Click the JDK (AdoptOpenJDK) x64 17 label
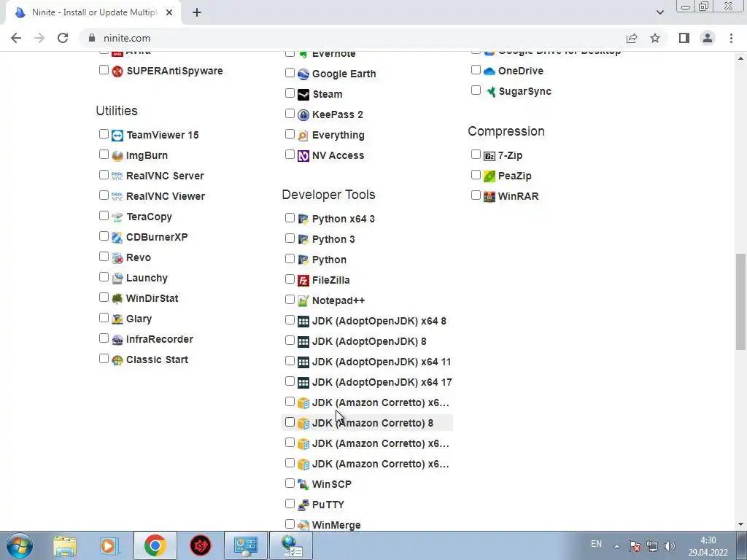The height and width of the screenshot is (560, 747). (382, 382)
